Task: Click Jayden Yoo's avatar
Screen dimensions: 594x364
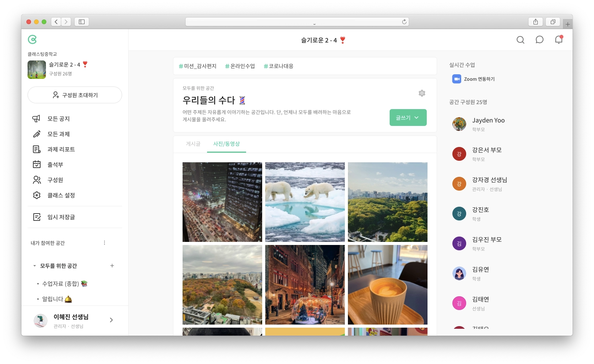Action: pos(459,124)
